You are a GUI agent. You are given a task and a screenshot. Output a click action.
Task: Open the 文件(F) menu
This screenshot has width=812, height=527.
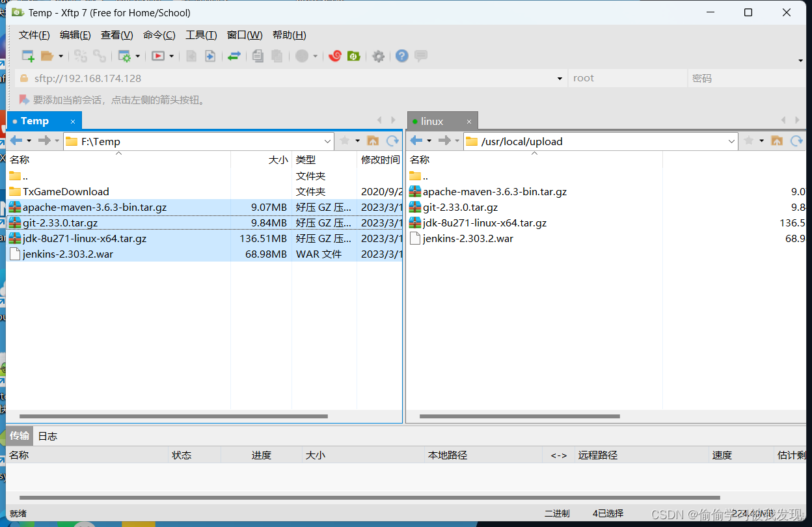point(34,35)
